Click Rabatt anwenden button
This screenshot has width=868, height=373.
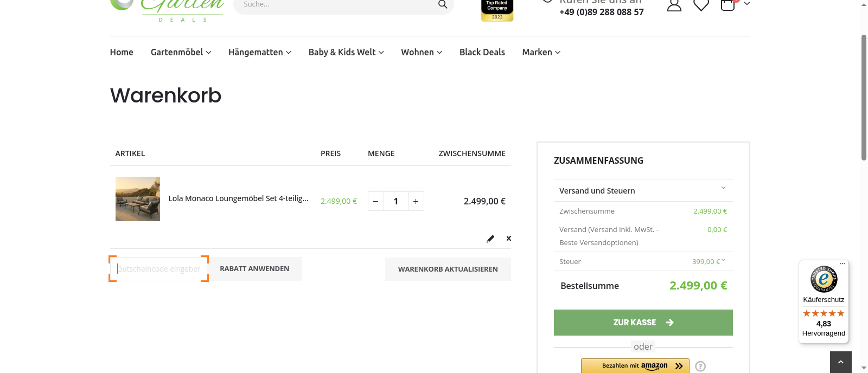click(254, 269)
